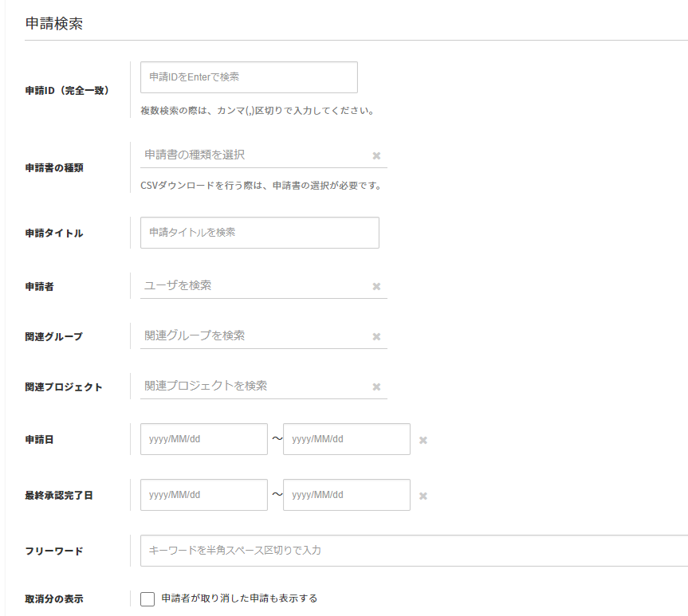Clear the 関連プロジェクト field
The width and height of the screenshot is (688, 616).
click(x=376, y=387)
